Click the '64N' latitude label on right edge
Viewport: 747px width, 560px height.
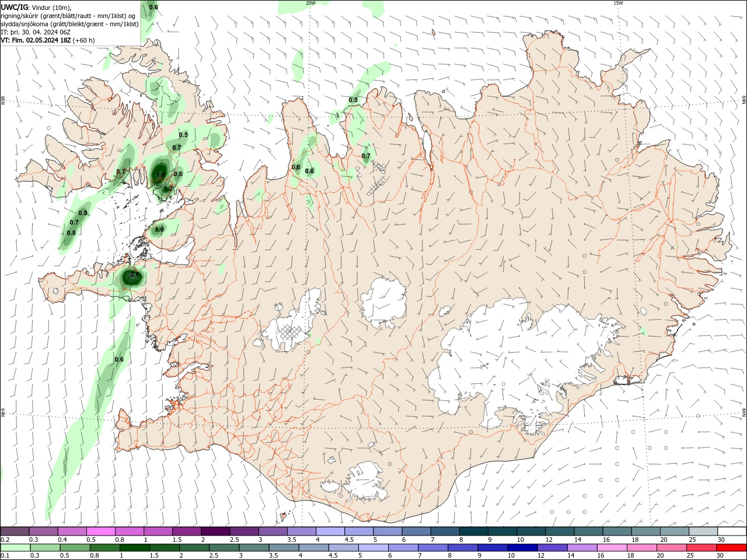tap(744, 412)
